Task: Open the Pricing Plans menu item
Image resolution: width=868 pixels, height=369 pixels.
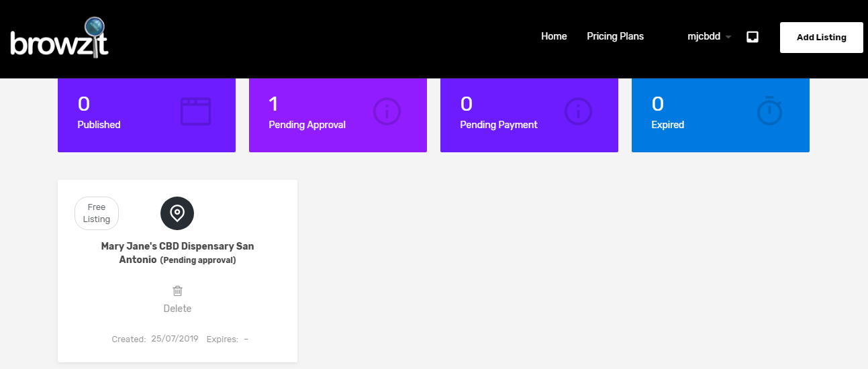Action: tap(615, 36)
